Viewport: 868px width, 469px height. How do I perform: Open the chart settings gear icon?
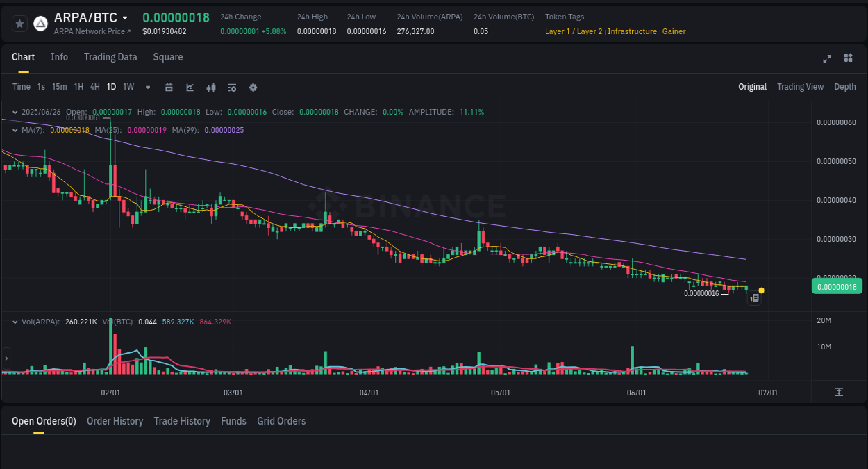coord(253,87)
